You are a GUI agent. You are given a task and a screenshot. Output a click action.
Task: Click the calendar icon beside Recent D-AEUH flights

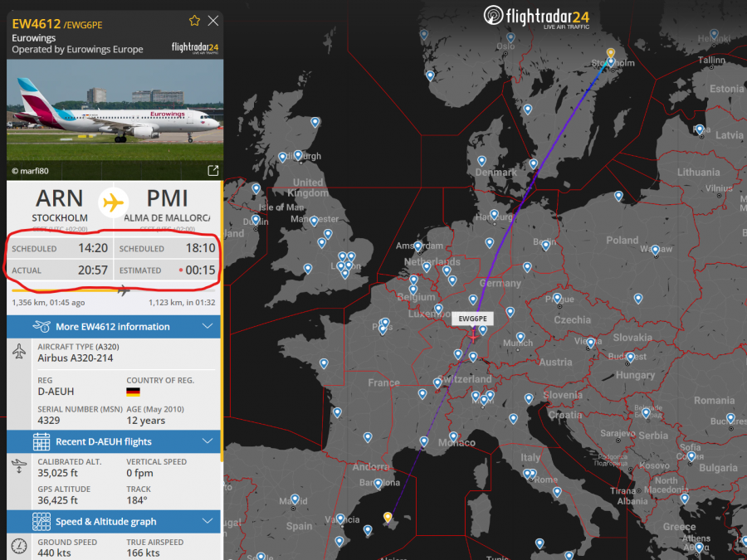click(x=41, y=441)
